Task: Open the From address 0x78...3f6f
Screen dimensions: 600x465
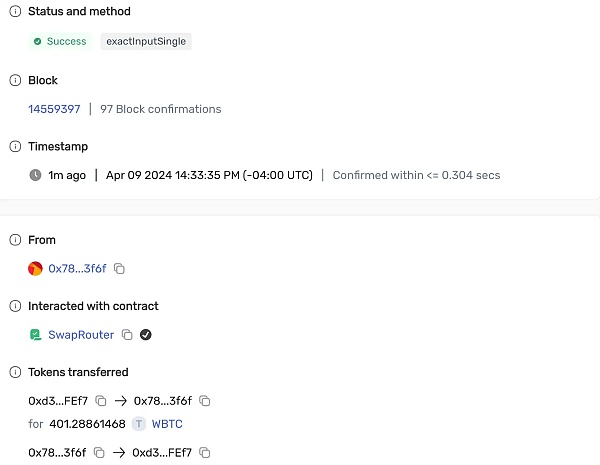Action: click(x=77, y=269)
